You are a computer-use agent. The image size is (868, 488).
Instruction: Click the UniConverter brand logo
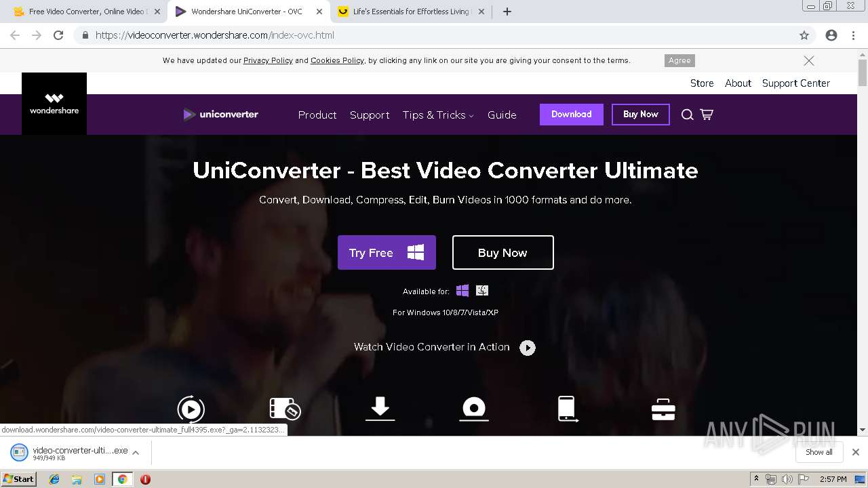[x=221, y=115]
